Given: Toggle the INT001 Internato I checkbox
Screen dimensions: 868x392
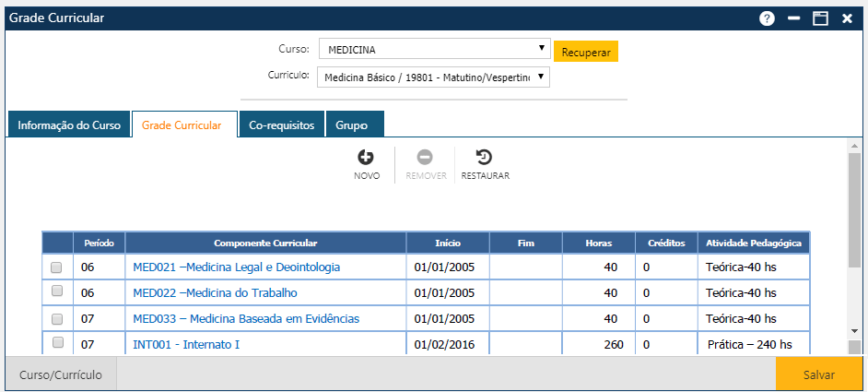Looking at the screenshot, I should pyautogui.click(x=56, y=343).
